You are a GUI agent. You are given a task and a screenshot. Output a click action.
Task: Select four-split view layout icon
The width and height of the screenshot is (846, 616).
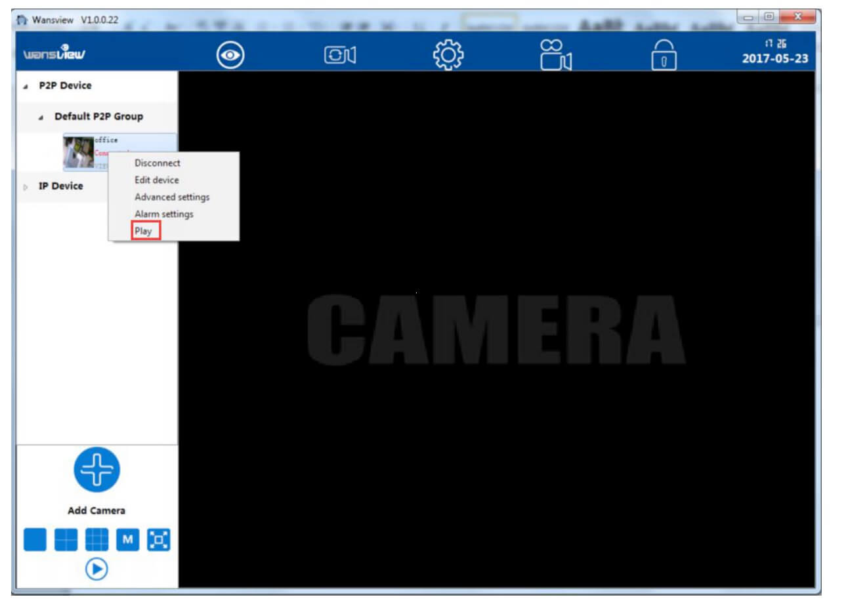tap(66, 540)
